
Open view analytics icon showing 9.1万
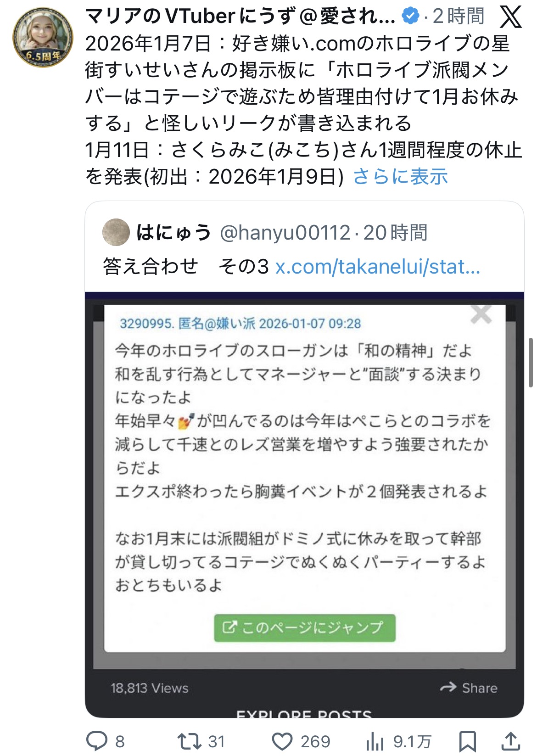(375, 741)
